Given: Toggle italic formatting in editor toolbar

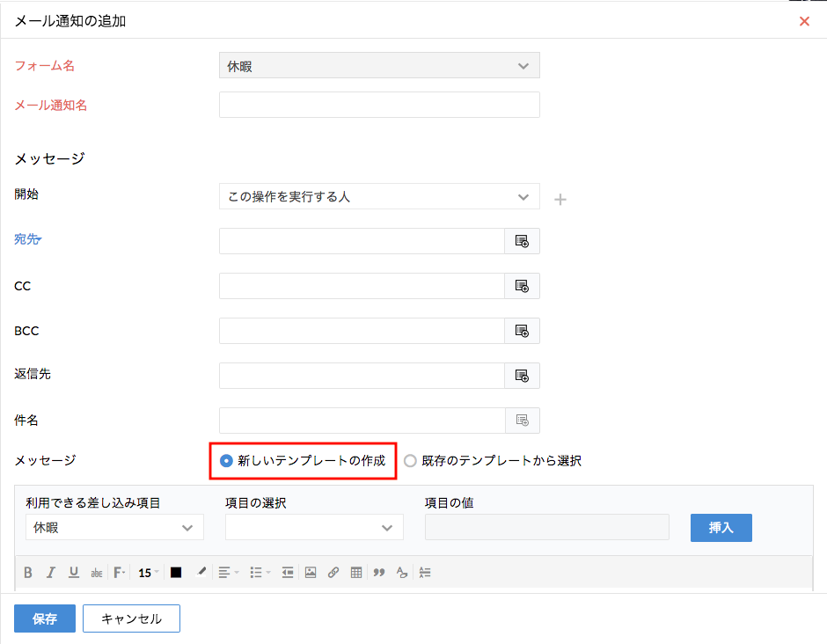Looking at the screenshot, I should [51, 572].
